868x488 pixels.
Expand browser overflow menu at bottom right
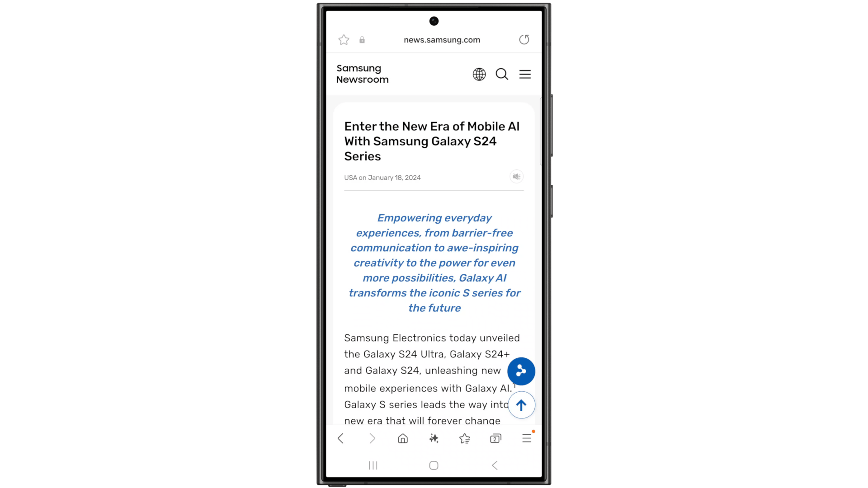point(526,439)
